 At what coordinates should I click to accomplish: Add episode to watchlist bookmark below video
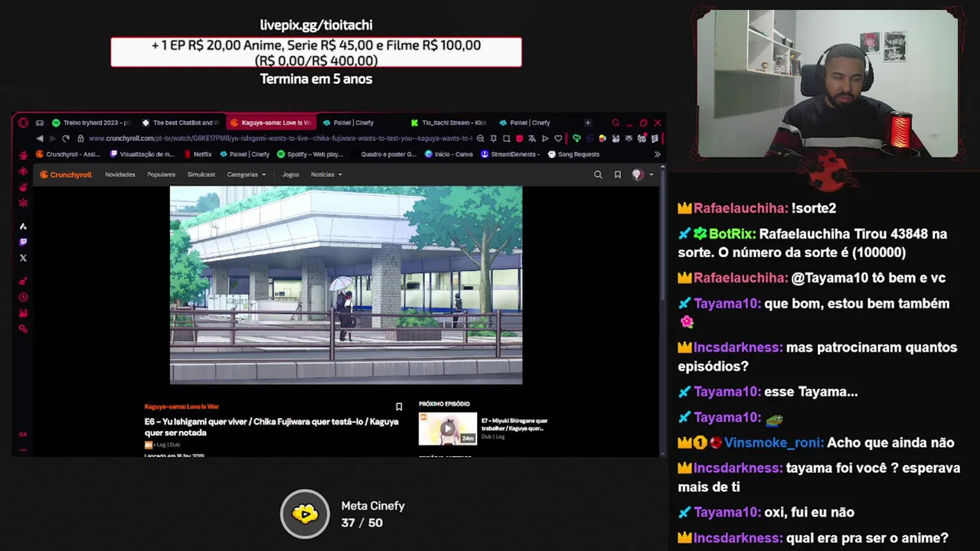[x=399, y=406]
